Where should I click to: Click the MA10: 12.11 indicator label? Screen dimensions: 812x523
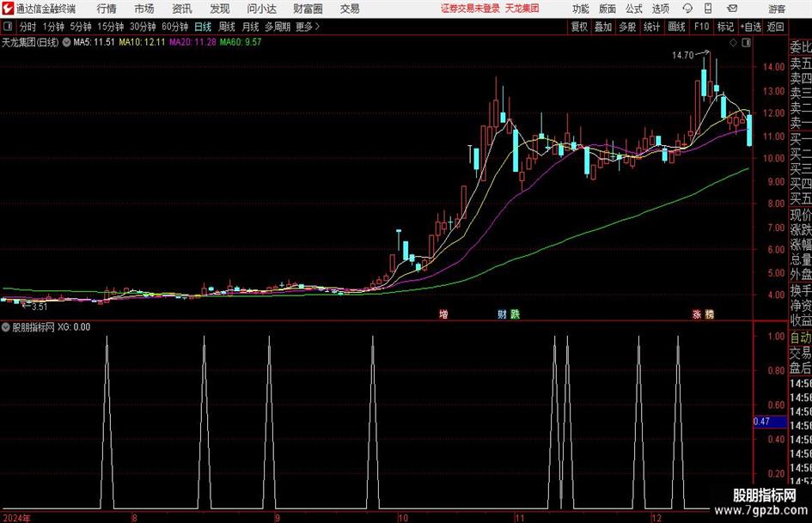pyautogui.click(x=142, y=42)
